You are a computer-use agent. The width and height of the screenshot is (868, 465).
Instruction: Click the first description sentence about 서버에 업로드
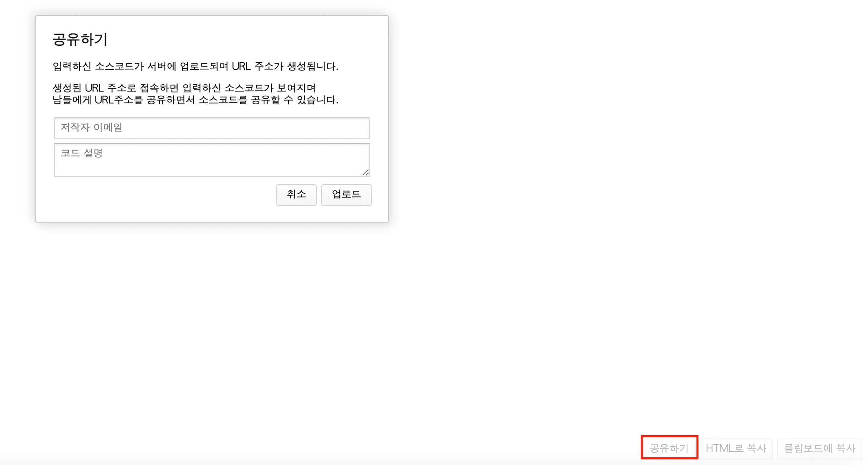[x=195, y=66]
